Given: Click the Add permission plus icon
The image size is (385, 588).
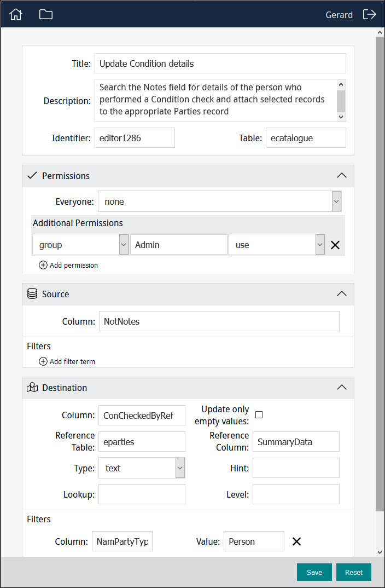Looking at the screenshot, I should [x=43, y=265].
